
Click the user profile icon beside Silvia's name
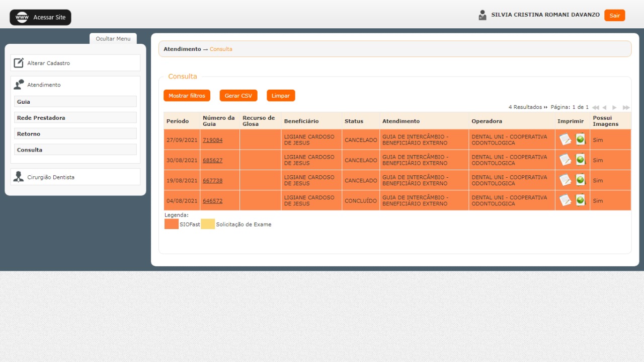tap(482, 15)
